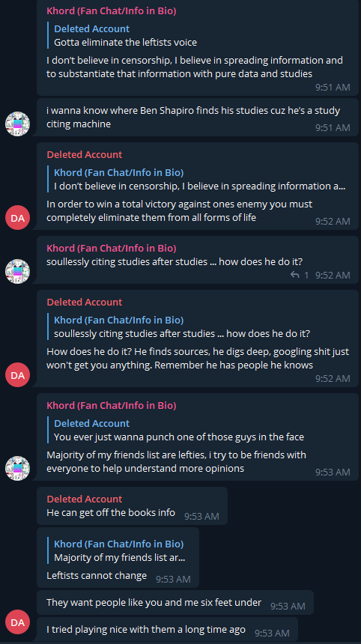
Task: Click DA avatar next to 'He finds sources' message
Action: [18, 375]
